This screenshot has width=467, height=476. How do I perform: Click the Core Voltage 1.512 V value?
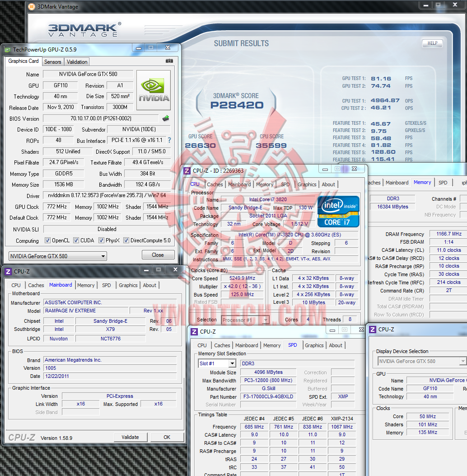click(x=299, y=224)
